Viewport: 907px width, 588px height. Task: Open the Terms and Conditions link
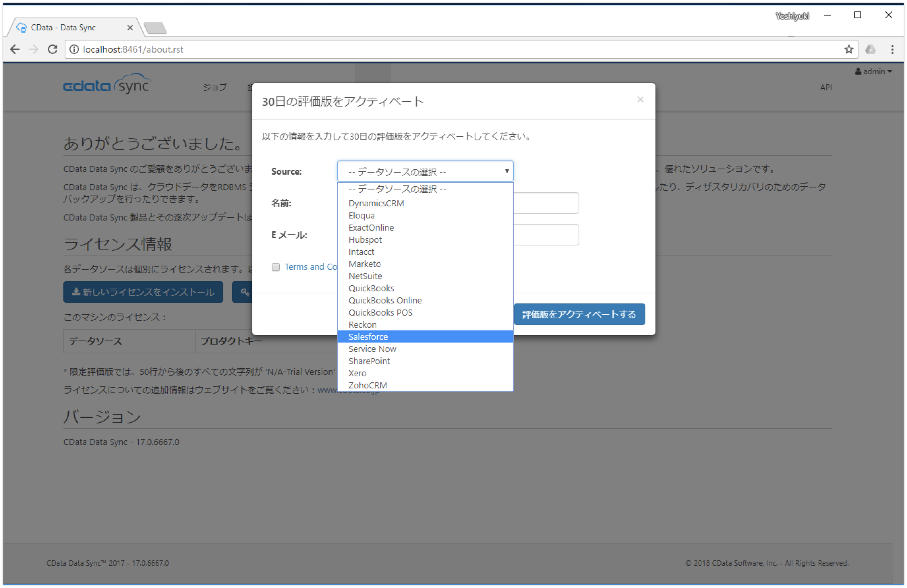tap(311, 267)
